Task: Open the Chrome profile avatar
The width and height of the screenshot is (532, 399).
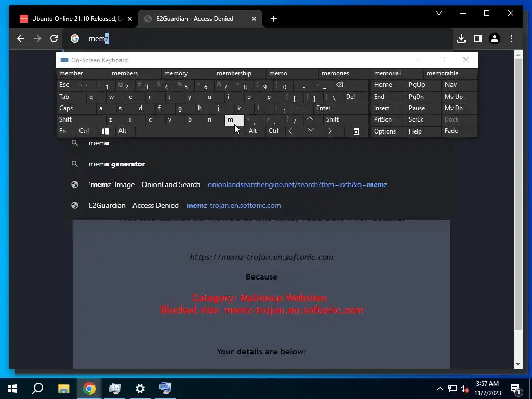Action: [x=495, y=38]
